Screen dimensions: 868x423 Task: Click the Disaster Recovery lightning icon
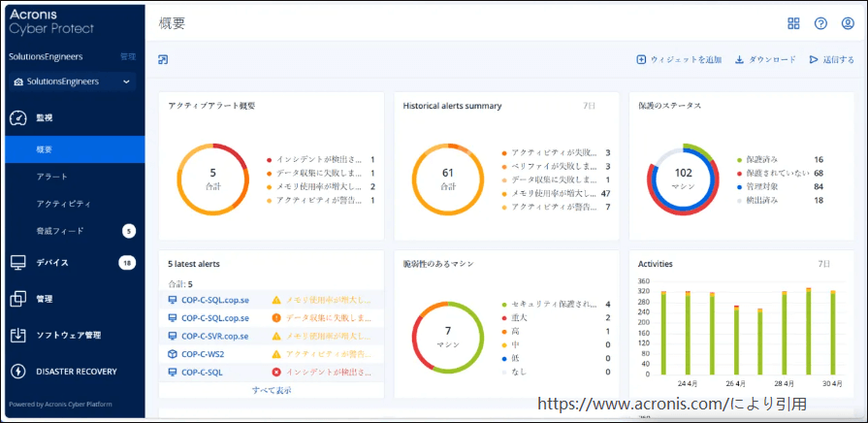click(18, 371)
